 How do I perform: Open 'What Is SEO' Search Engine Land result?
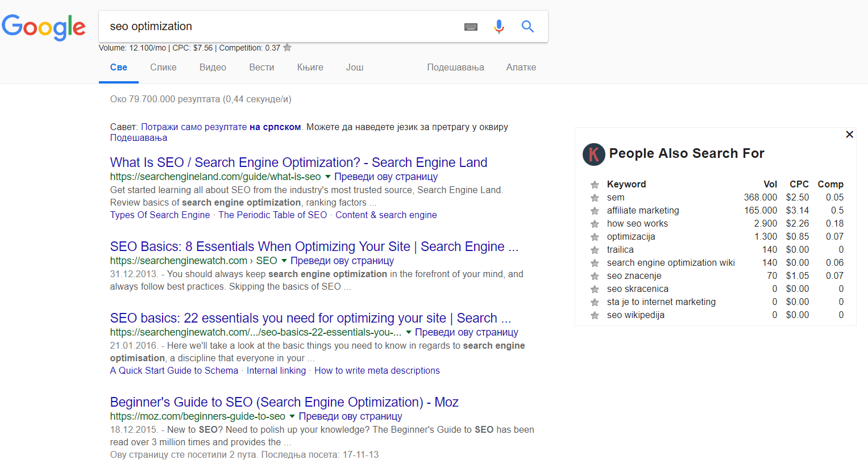point(298,162)
